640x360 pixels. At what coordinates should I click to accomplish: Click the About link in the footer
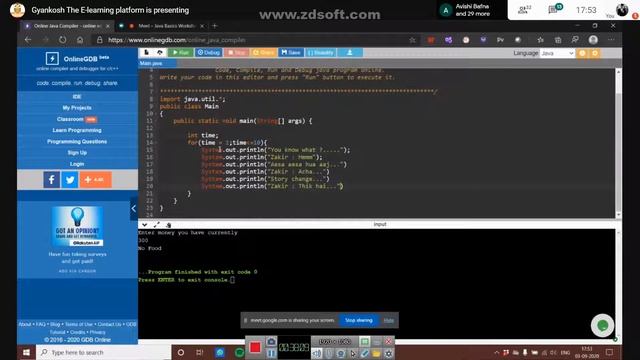pos(24,324)
